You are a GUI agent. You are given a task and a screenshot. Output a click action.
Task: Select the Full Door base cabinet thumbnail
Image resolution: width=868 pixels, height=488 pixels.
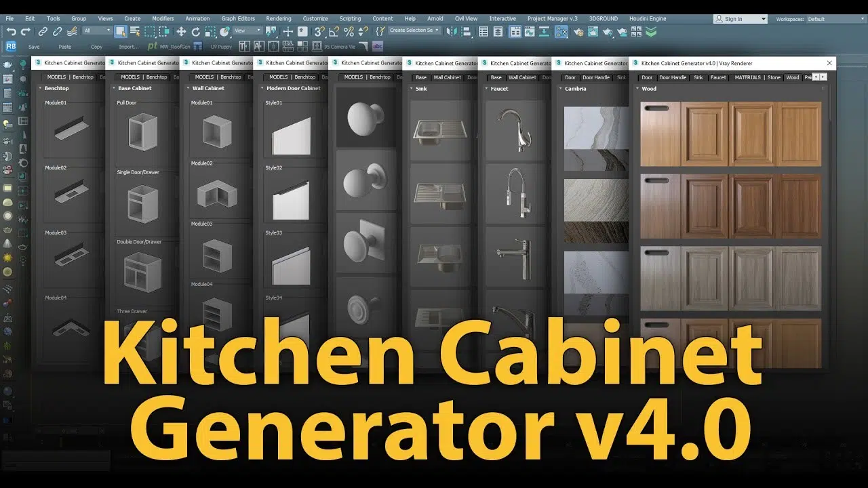[x=142, y=133]
